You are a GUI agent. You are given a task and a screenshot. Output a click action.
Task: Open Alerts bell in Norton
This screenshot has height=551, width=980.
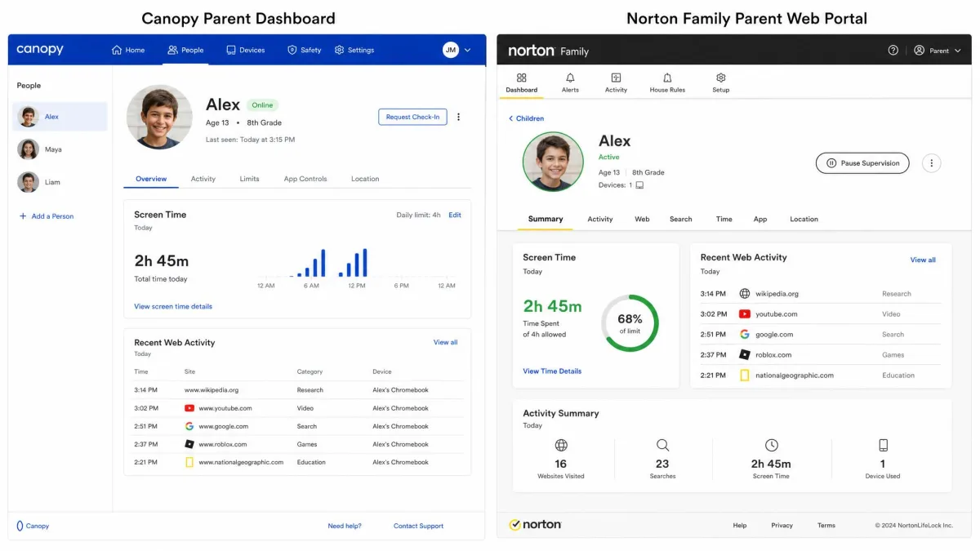(x=570, y=82)
